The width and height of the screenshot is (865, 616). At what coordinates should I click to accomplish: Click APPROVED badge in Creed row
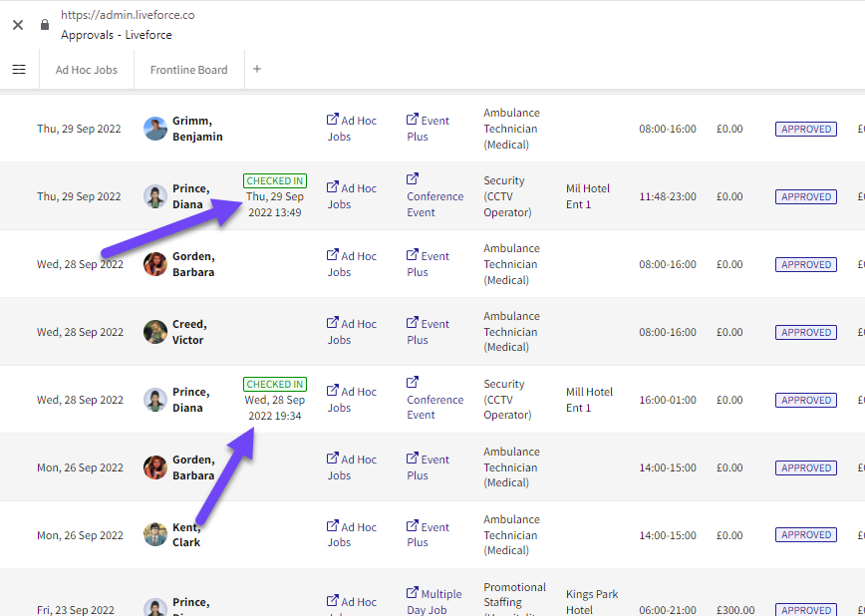click(x=806, y=333)
